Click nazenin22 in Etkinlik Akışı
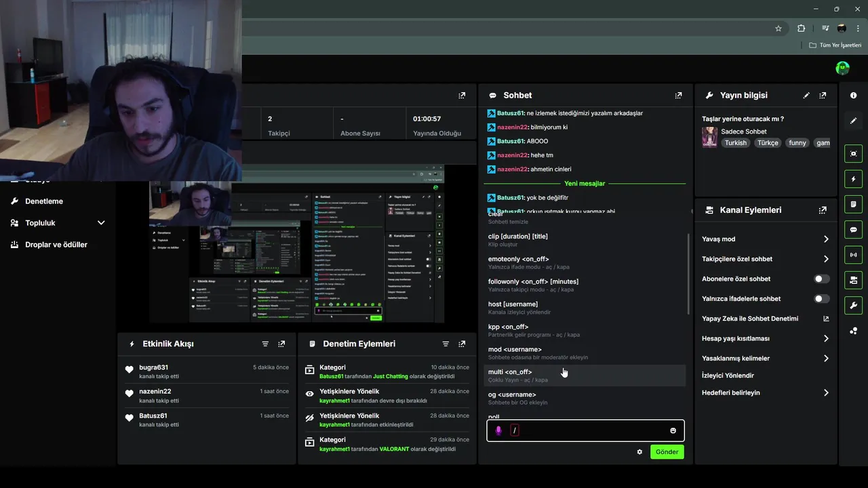868x488 pixels. [x=155, y=392]
